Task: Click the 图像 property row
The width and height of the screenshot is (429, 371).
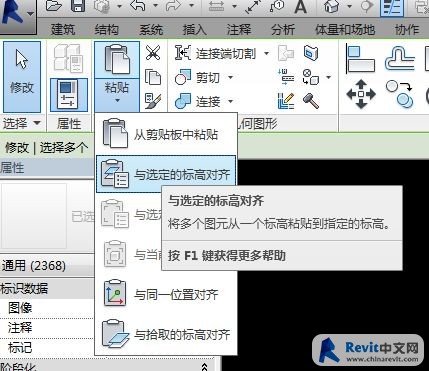Action: [x=47, y=308]
